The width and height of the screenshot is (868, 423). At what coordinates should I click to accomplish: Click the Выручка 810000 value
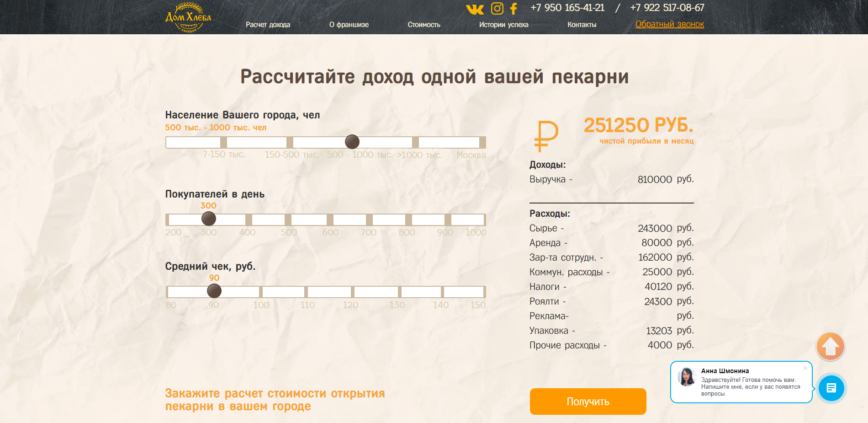655,180
